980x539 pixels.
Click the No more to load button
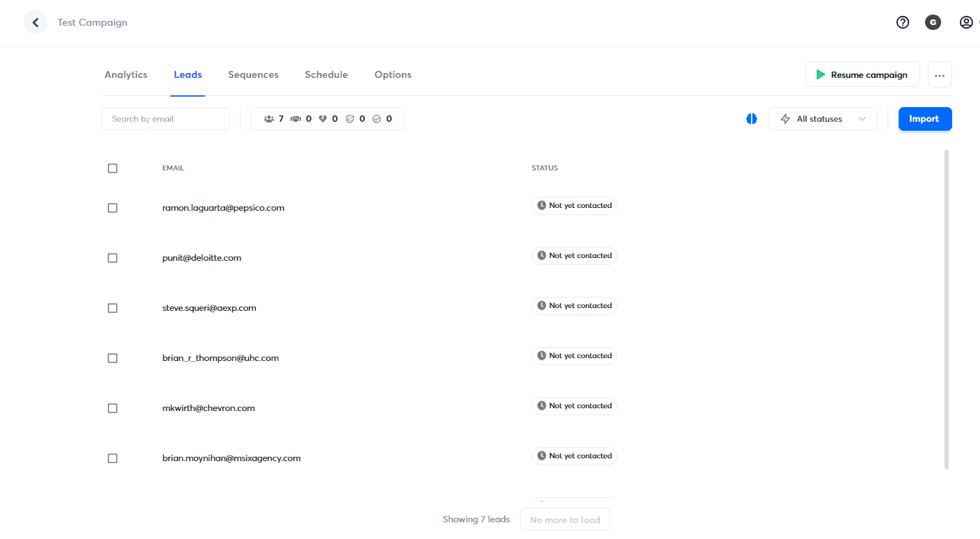[x=565, y=520]
